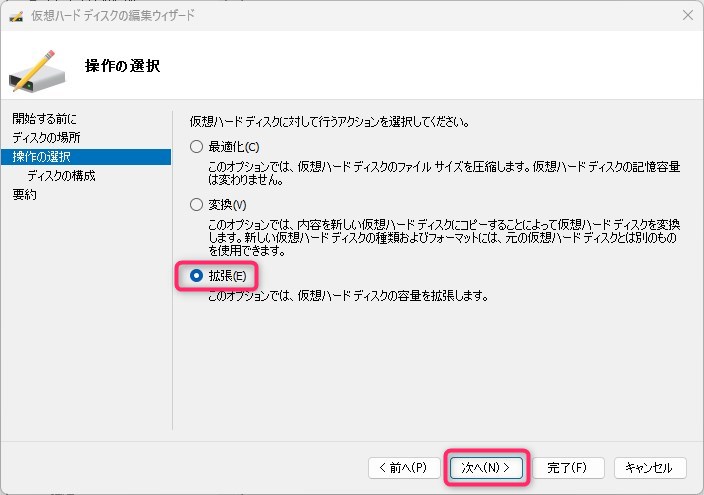704x495 pixels.
Task: Click the 次へ(N) > button
Action: (x=485, y=467)
